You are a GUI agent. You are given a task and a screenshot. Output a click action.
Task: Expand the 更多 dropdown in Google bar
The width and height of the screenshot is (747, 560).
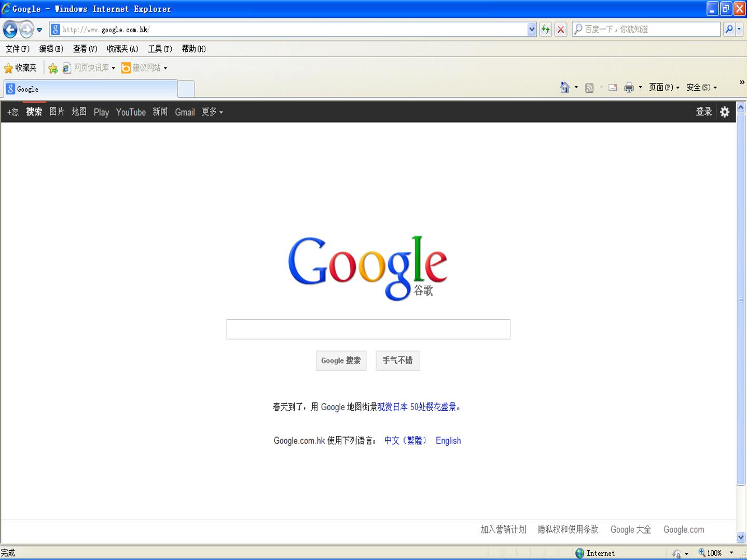click(212, 112)
